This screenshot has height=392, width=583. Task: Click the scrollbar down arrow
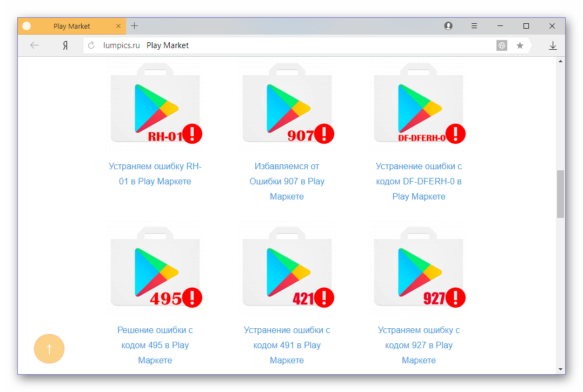click(560, 369)
